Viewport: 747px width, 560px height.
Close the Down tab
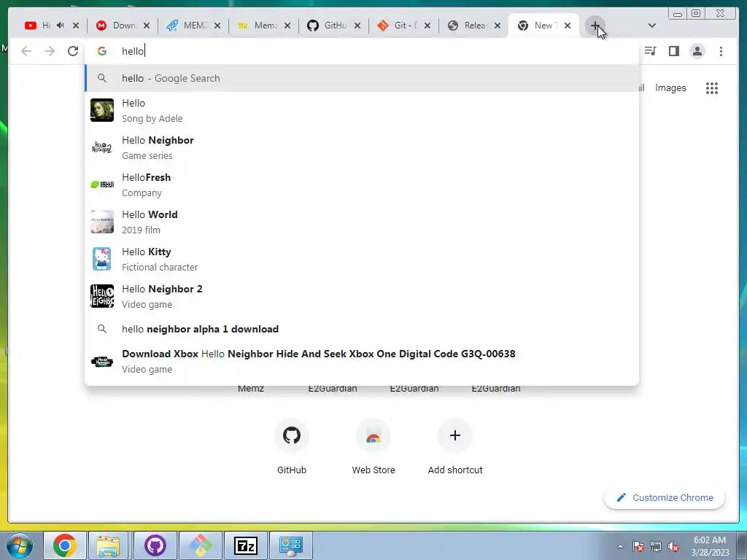point(147,26)
